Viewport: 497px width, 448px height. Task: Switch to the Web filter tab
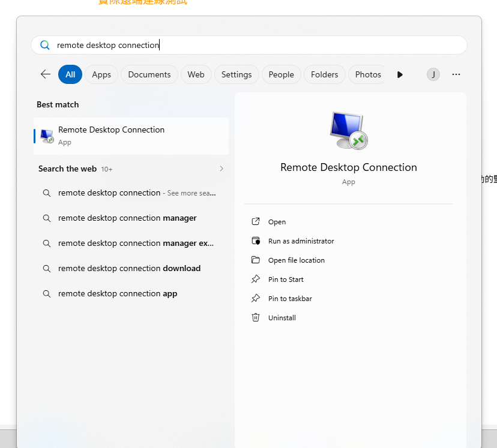[196, 74]
